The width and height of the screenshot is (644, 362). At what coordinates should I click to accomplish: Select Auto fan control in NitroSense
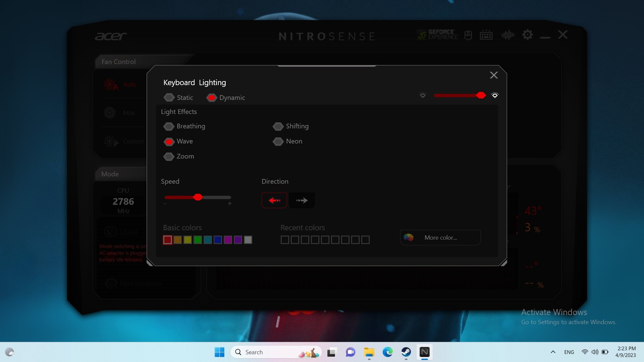click(x=120, y=84)
